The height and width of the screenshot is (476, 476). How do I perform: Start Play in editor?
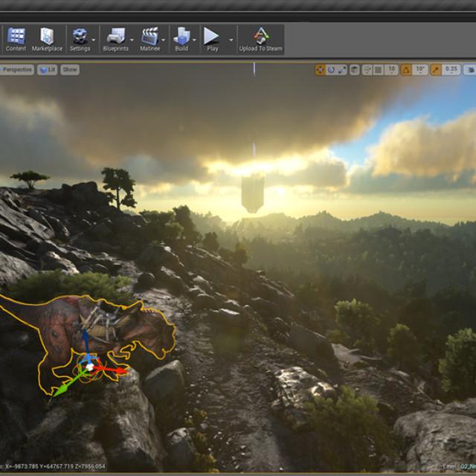pyautogui.click(x=212, y=39)
